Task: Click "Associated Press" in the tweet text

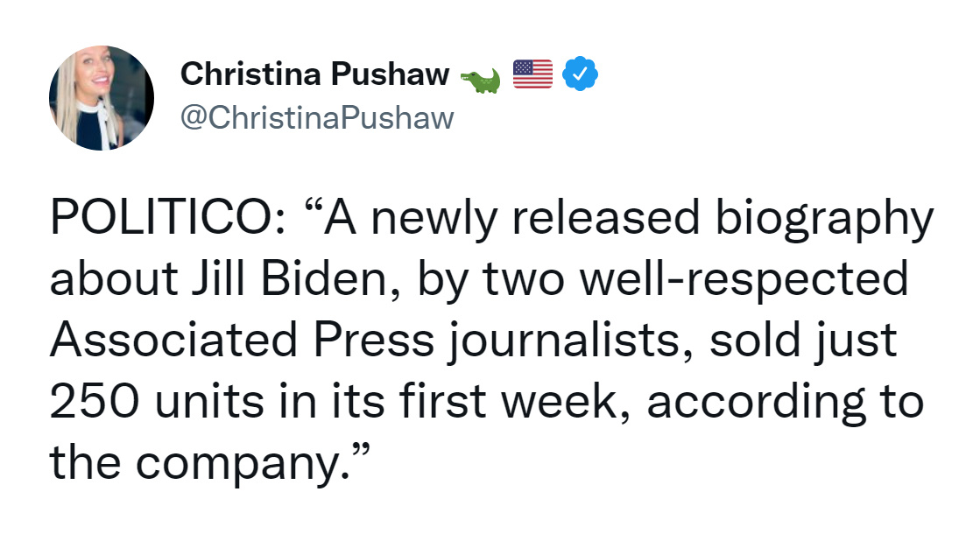Action: coord(242,340)
